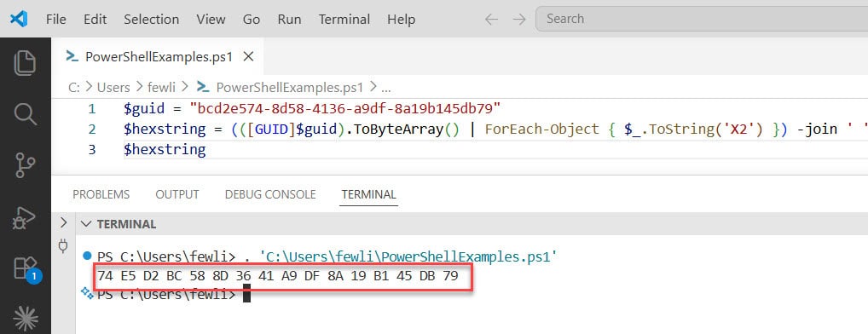
Task: Click the Search command center box
Action: (702, 19)
